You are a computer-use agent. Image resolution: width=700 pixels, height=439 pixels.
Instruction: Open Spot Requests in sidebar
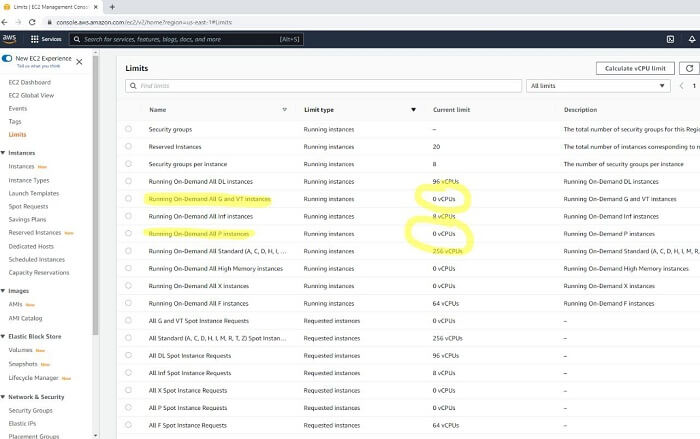point(28,206)
